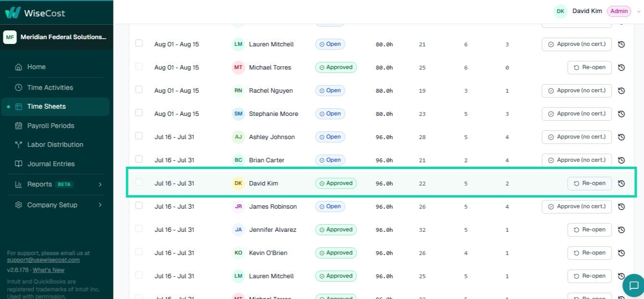
Task: Open history for Lauren Mitchell Jul 16 row
Action: point(621,276)
